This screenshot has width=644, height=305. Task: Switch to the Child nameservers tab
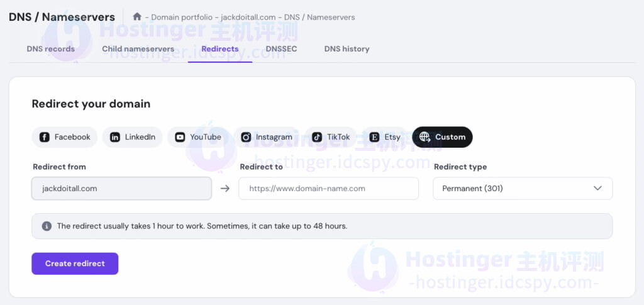138,49
